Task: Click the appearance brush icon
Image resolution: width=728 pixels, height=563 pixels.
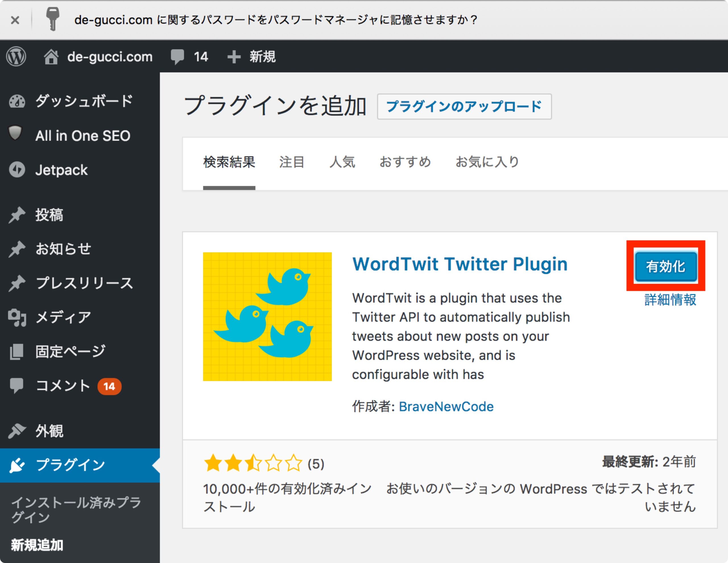Action: tap(17, 431)
